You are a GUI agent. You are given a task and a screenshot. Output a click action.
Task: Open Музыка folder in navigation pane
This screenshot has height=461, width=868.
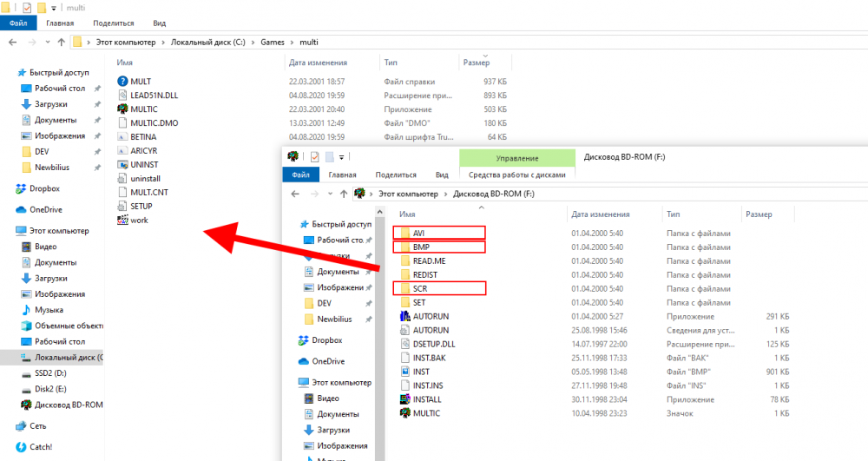pos(49,310)
